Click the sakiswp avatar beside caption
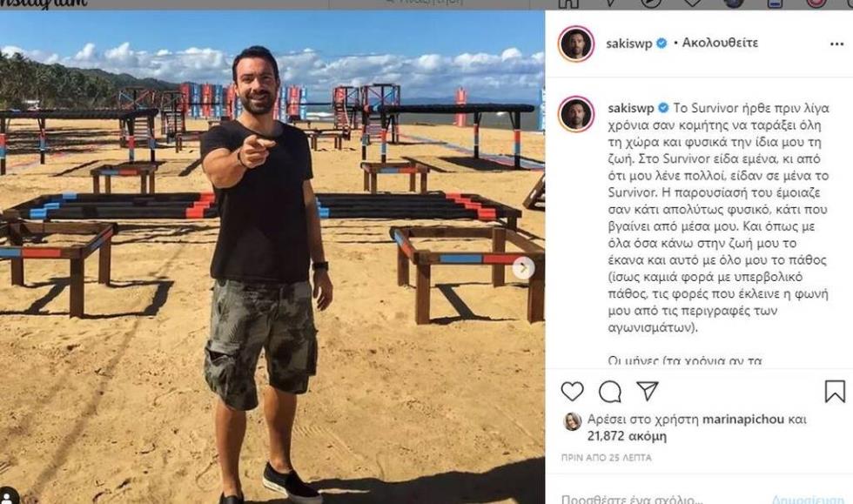This screenshot has width=853, height=504. click(x=576, y=114)
